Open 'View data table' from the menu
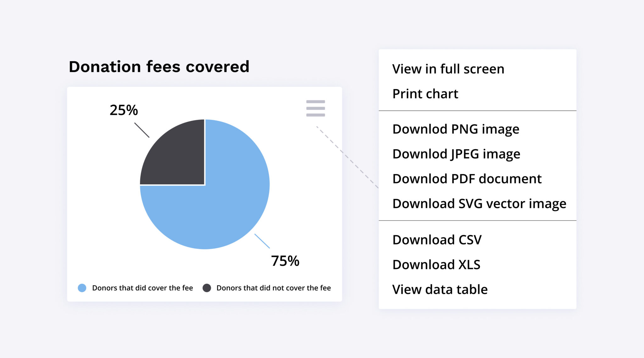The width and height of the screenshot is (644, 358). pyautogui.click(x=440, y=289)
